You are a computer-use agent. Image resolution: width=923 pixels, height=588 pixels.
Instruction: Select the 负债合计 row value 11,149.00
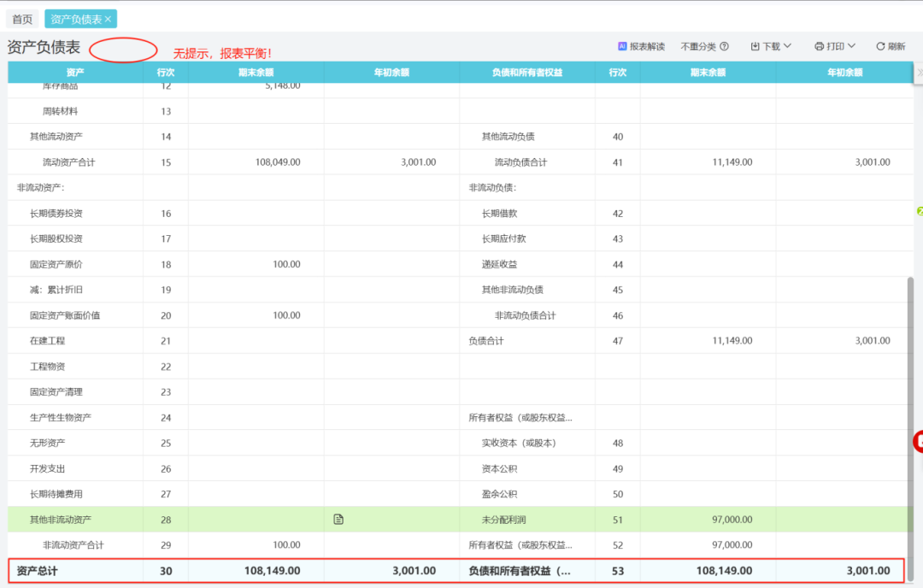[x=732, y=340]
